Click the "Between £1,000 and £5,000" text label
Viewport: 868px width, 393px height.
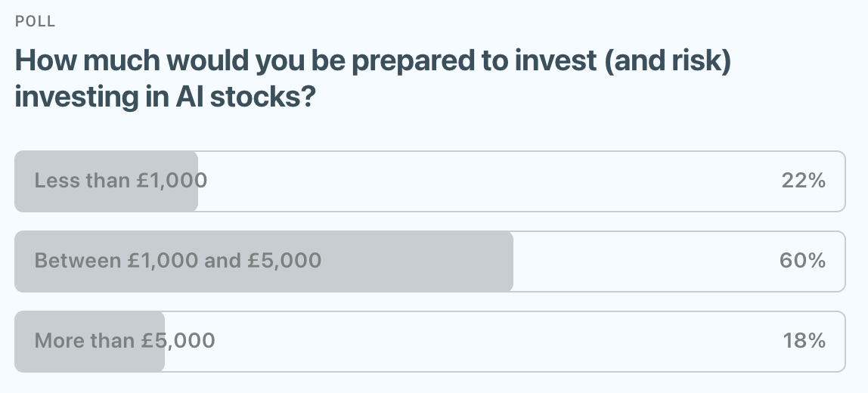click(x=178, y=261)
